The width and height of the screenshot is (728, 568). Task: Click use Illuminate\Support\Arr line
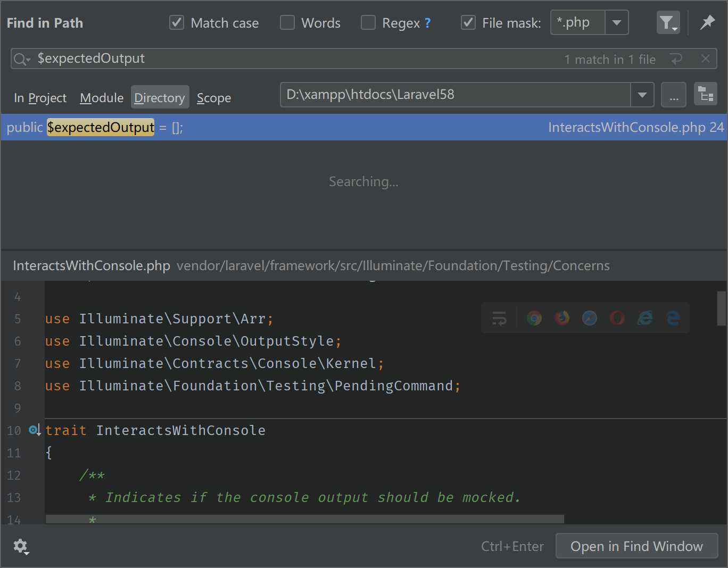[159, 319]
